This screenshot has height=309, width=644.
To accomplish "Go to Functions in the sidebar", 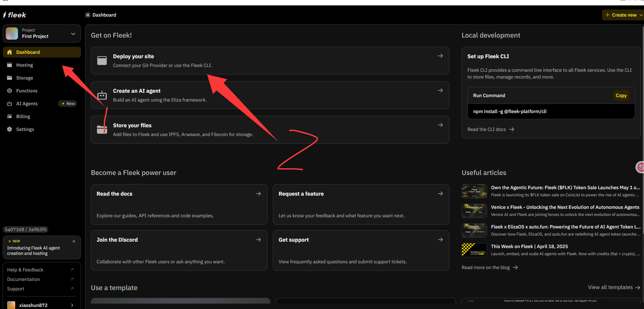I will 27,91.
